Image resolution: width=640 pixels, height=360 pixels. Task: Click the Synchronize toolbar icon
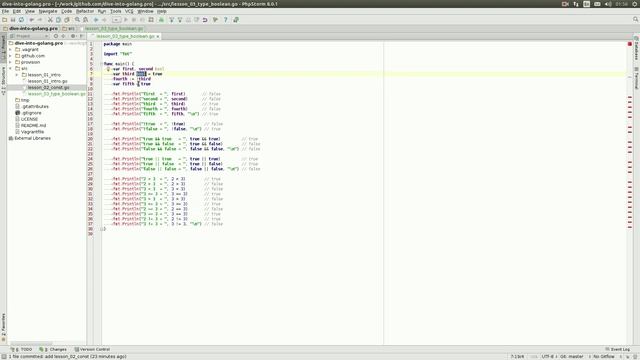click(x=21, y=20)
